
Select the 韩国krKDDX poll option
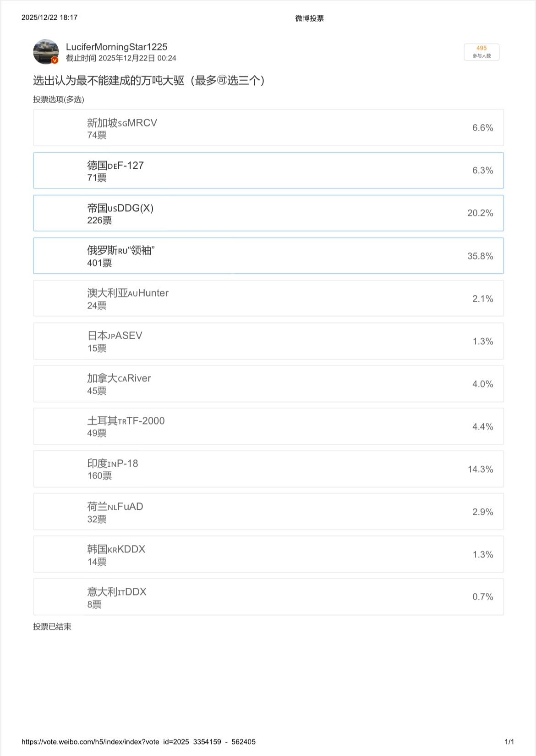tap(268, 554)
